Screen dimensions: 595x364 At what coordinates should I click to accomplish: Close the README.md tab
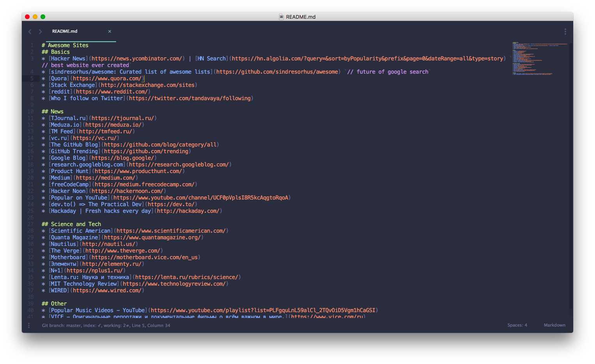pyautogui.click(x=109, y=32)
